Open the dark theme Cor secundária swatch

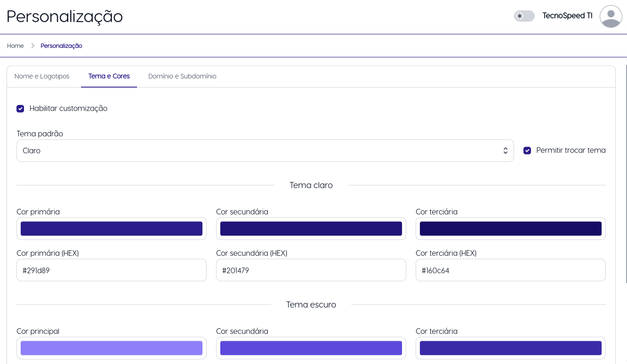coord(311,348)
